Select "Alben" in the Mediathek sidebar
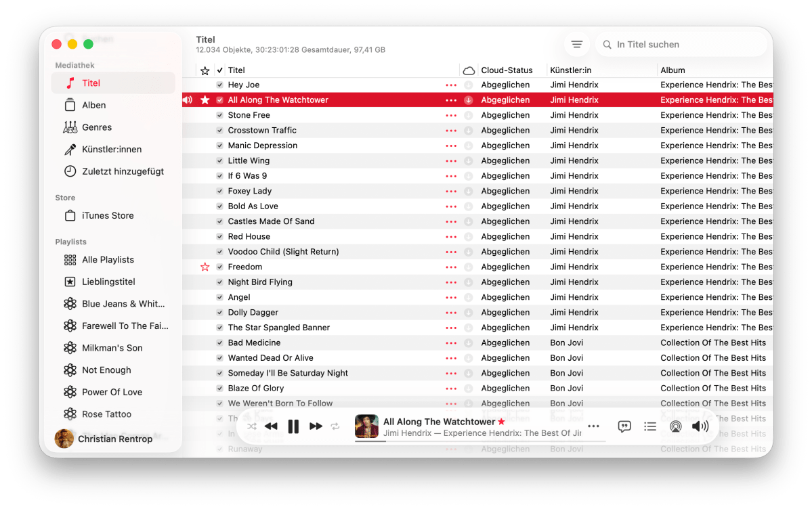 [x=93, y=105]
